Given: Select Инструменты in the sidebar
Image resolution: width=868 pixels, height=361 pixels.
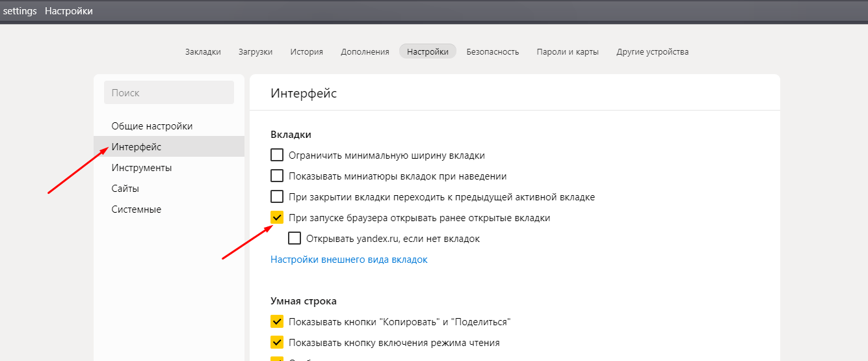Looking at the screenshot, I should (x=141, y=168).
